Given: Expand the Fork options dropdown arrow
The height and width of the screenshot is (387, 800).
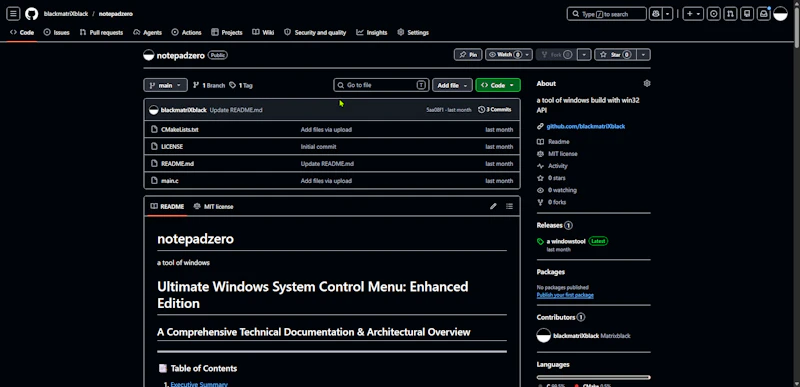Looking at the screenshot, I should [x=585, y=55].
